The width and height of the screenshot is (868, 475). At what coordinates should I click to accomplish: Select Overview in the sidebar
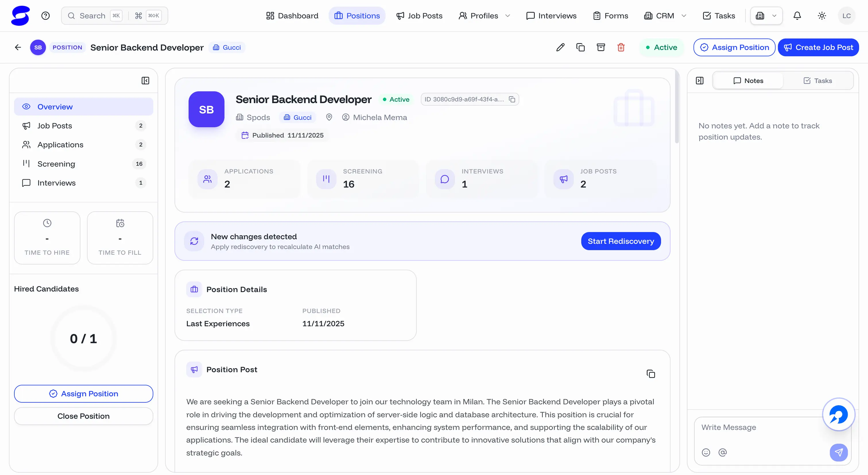click(x=84, y=107)
